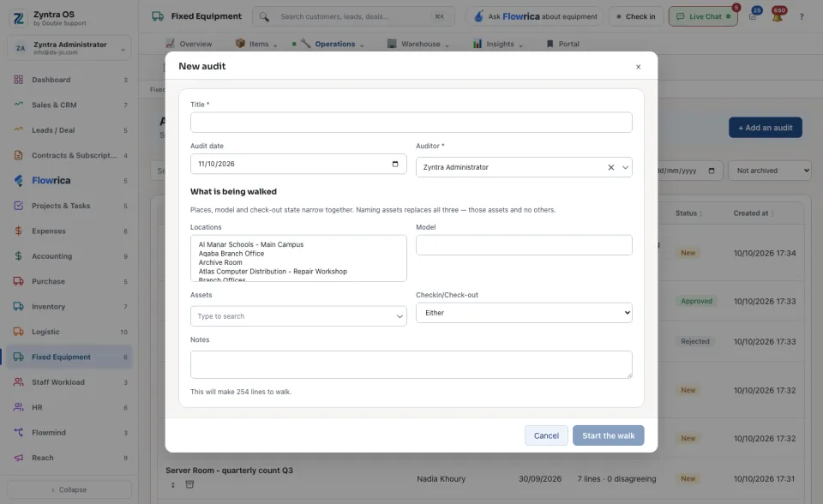Select Fixed Equipment in the sidebar

tap(69, 357)
